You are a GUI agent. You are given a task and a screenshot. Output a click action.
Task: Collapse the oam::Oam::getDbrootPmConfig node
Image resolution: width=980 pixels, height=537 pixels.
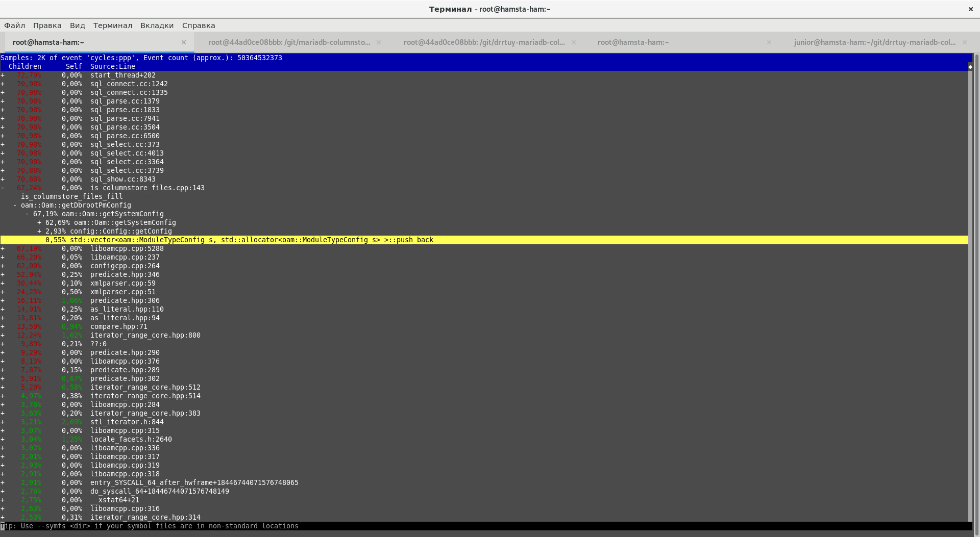point(15,206)
